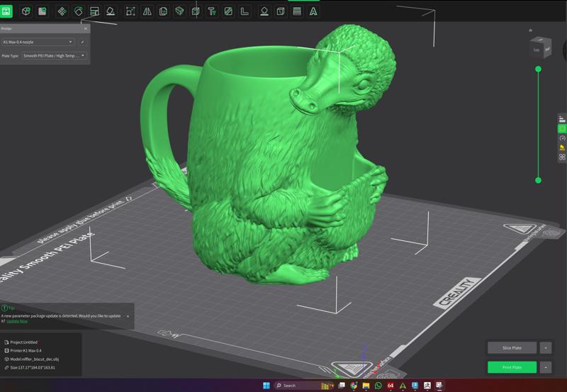Click the speedometer icon in right sidebar
This screenshot has height=392, width=567.
pos(562,138)
